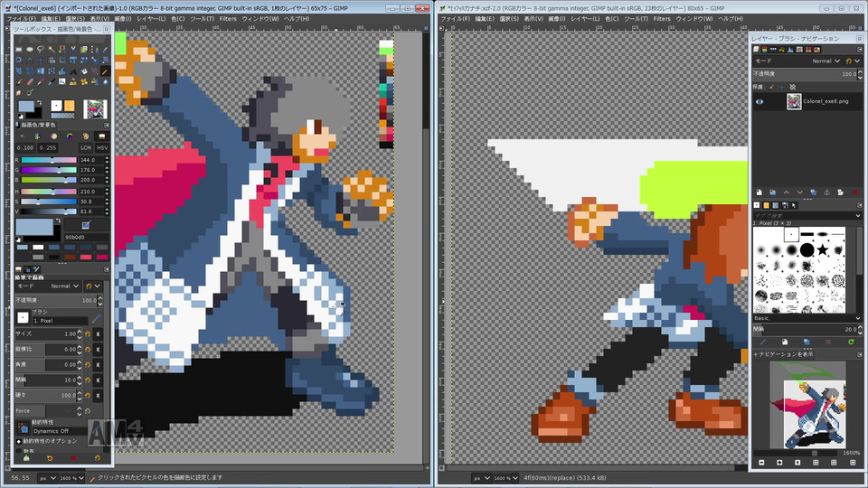Select the Bucket Fill tool

84,70
